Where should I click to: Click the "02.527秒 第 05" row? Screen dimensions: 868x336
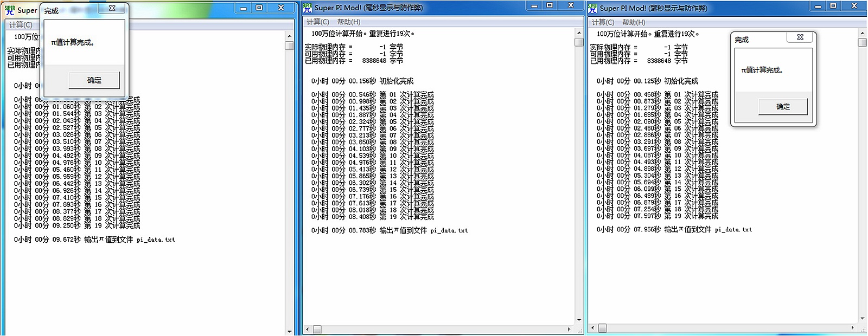[x=77, y=128]
